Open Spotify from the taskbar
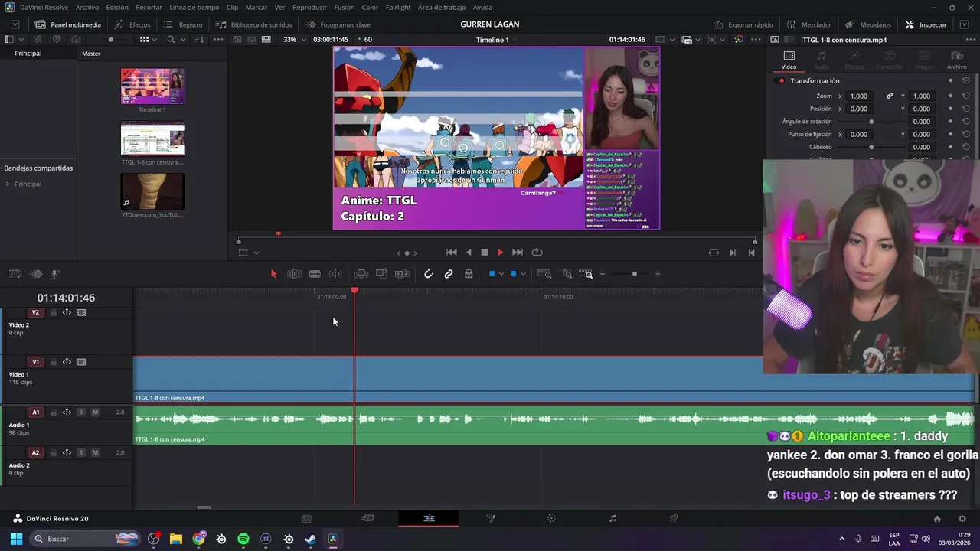980x551 pixels. pyautogui.click(x=243, y=539)
